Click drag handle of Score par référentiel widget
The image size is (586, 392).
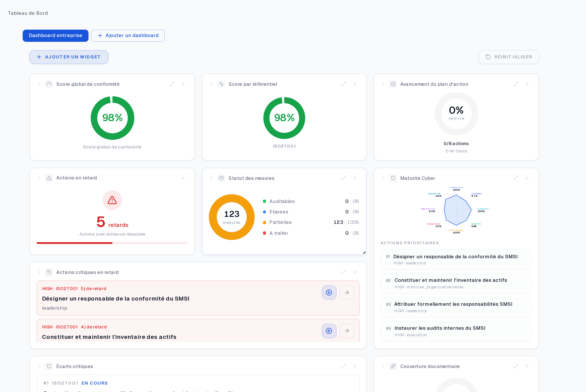coord(211,84)
